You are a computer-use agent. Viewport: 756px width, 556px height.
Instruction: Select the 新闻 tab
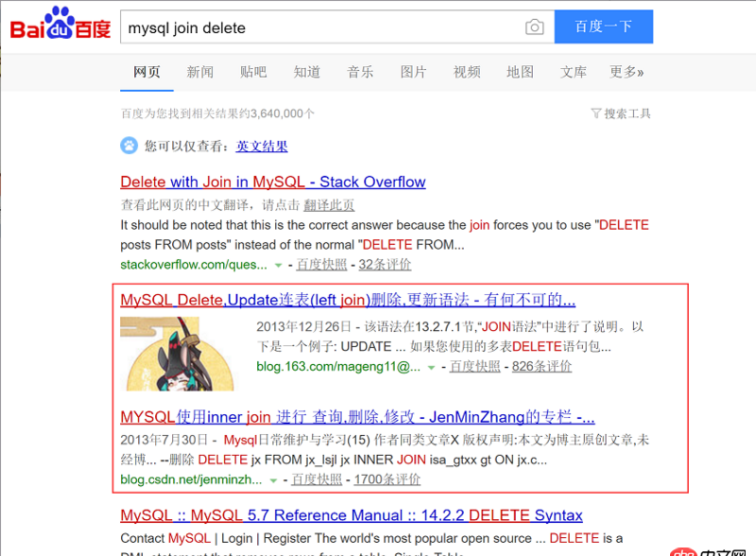[199, 71]
